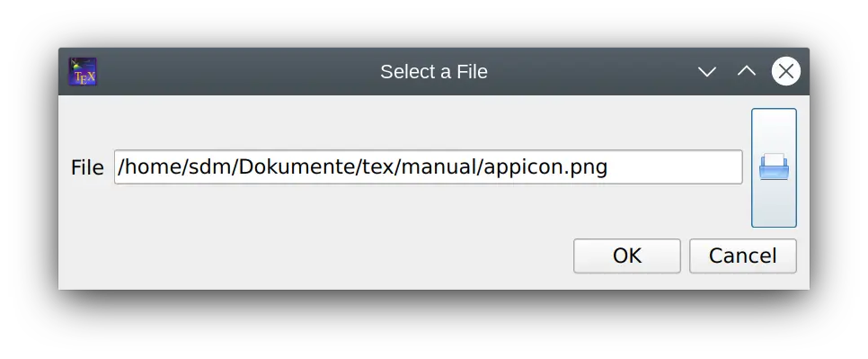This screenshot has width=868, height=359.
Task: Confirm the selected file with OK
Action: (x=626, y=256)
